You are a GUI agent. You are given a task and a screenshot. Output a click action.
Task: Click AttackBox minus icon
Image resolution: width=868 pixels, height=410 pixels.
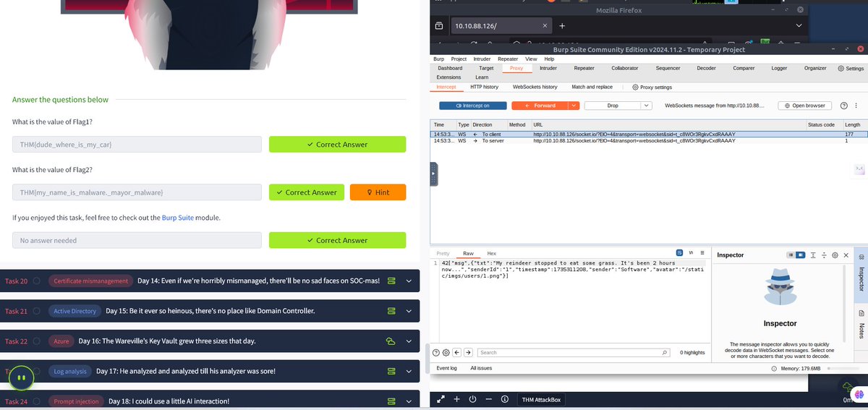[x=489, y=399]
